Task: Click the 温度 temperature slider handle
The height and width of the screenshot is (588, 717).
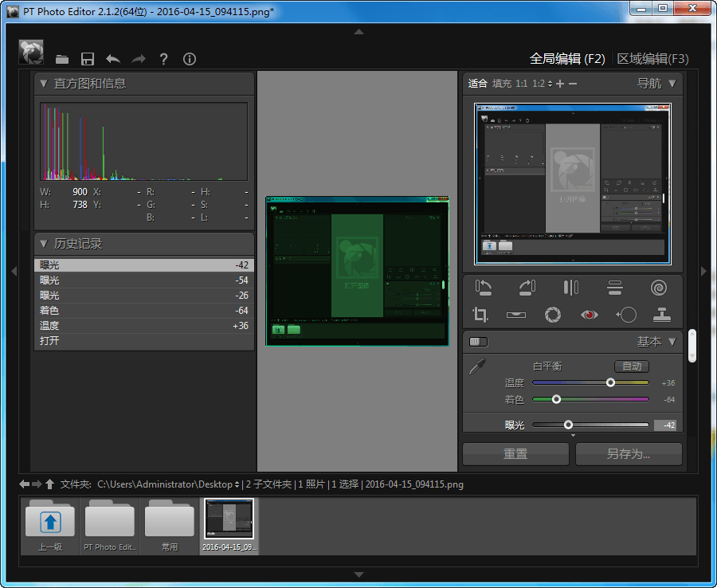Action: click(x=610, y=383)
